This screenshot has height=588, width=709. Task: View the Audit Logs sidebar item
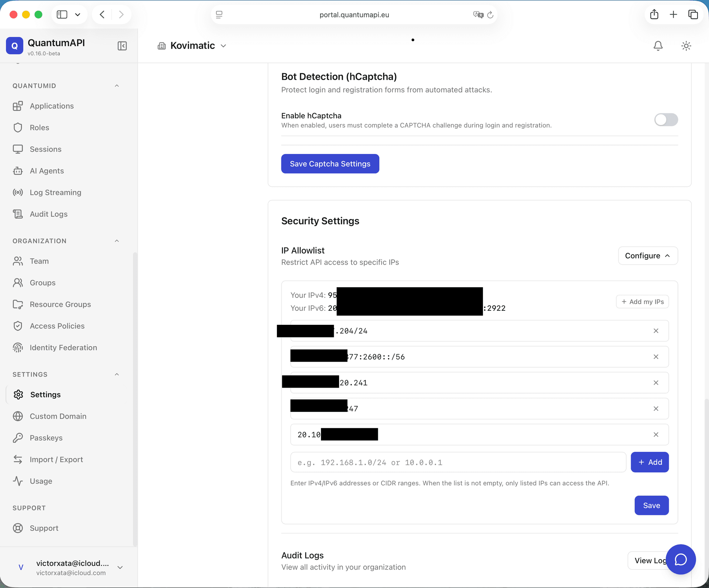pos(48,214)
